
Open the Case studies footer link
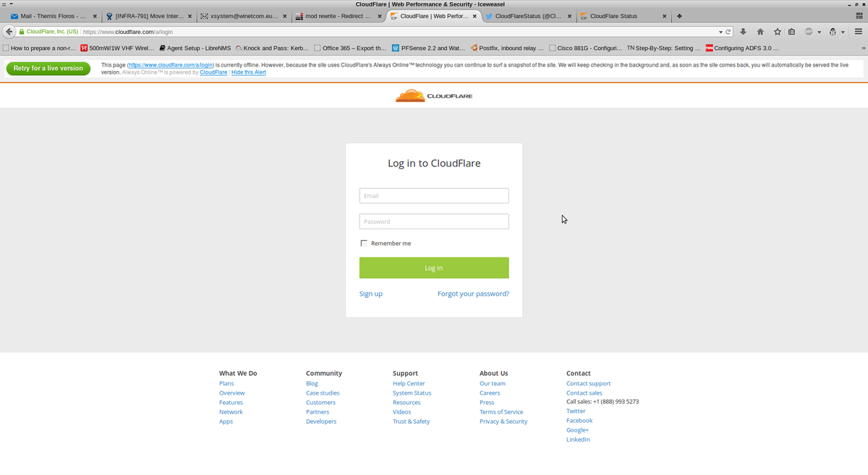(x=323, y=393)
